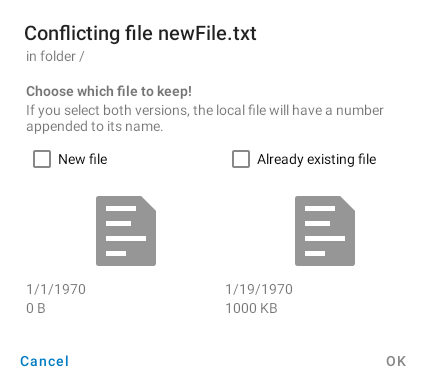
Task: Click folded corner of existing file icon
Action: click(x=347, y=203)
